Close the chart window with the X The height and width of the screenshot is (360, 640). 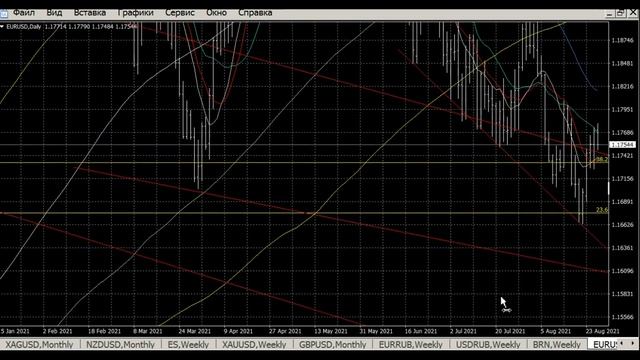coord(633,13)
